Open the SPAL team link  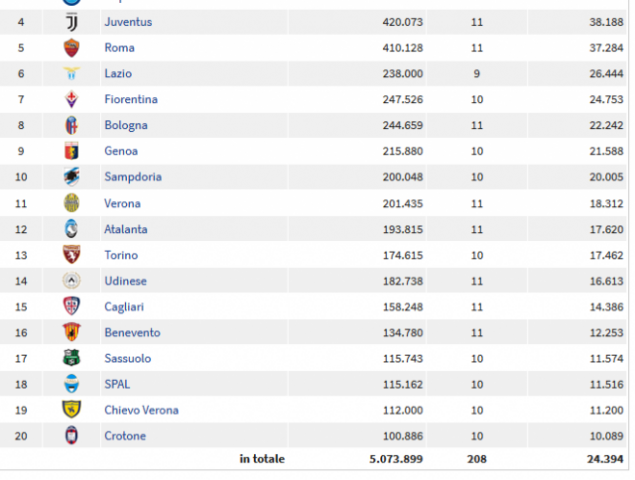coord(117,384)
